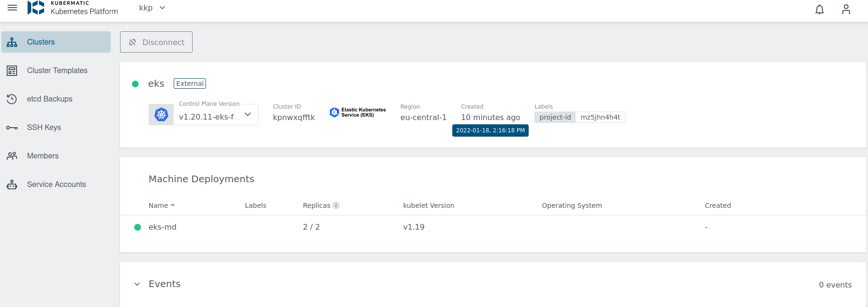Viewport: 868px width, 307px height.
Task: Click the Replicas info icon
Action: pyautogui.click(x=336, y=205)
